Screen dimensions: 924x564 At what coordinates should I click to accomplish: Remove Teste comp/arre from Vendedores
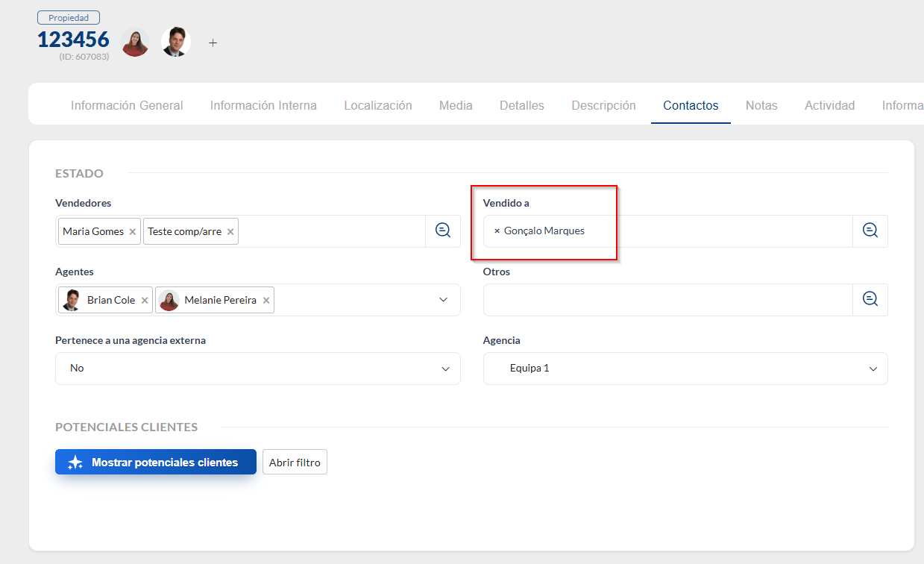click(230, 232)
